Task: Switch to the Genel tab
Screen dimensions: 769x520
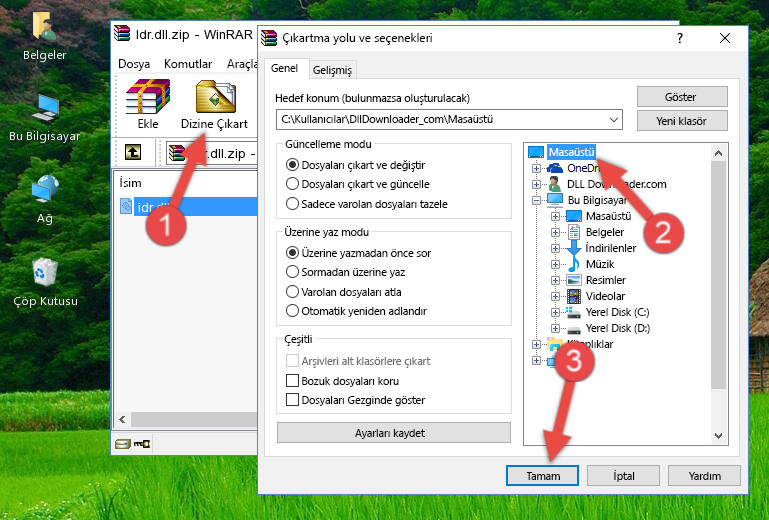Action: pos(284,69)
